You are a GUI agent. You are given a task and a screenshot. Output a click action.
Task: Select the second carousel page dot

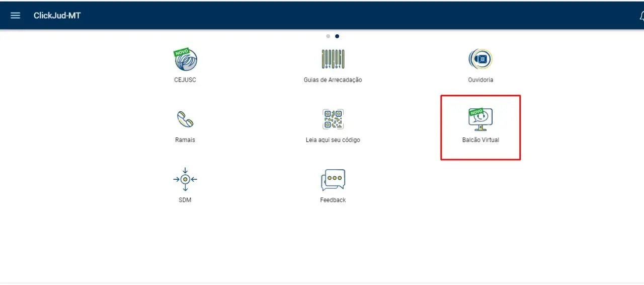[x=337, y=36]
